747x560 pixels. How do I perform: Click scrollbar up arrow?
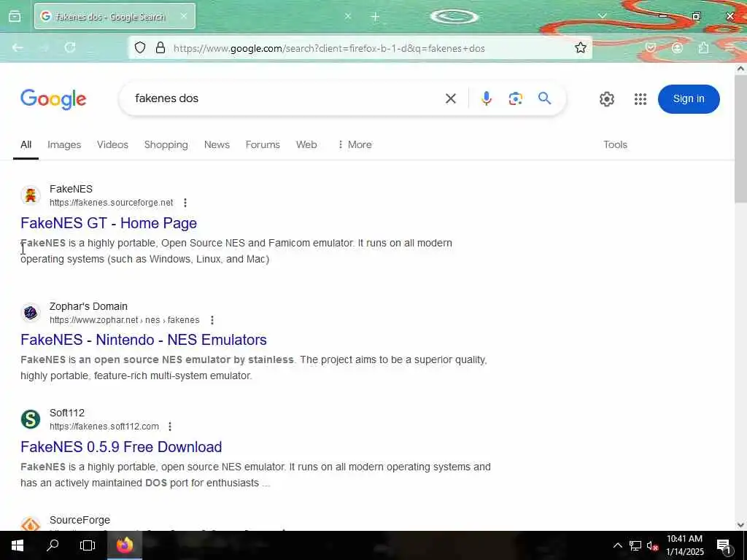(x=740, y=69)
